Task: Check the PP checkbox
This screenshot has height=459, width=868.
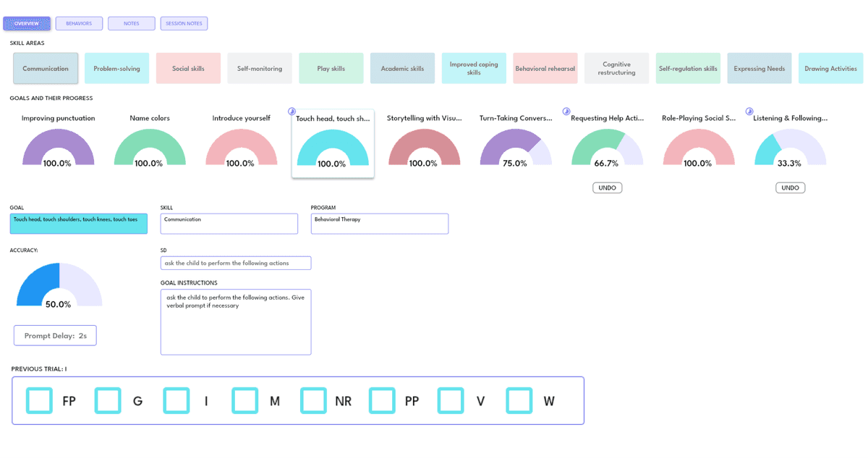Action: (x=382, y=400)
